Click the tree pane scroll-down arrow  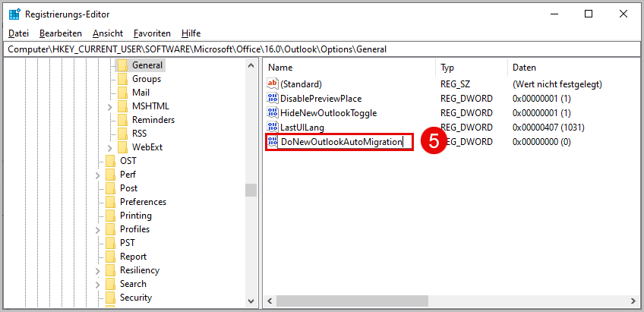[x=251, y=301]
